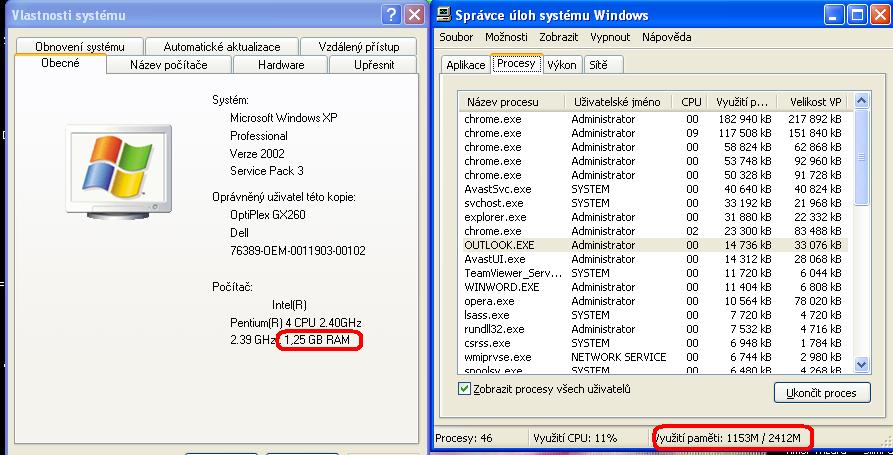Select the rundll32.exe process row

(x=653, y=329)
